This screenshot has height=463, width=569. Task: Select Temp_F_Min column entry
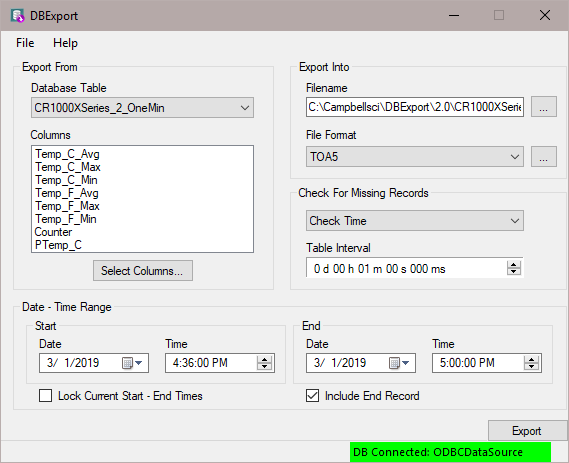(66, 220)
